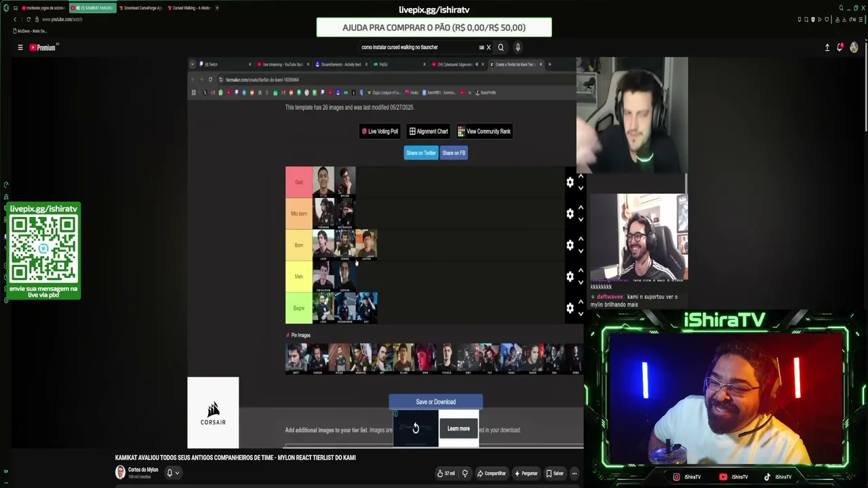Switch to Cursed Walking tab
Image resolution: width=868 pixels, height=488 pixels.
[x=189, y=8]
